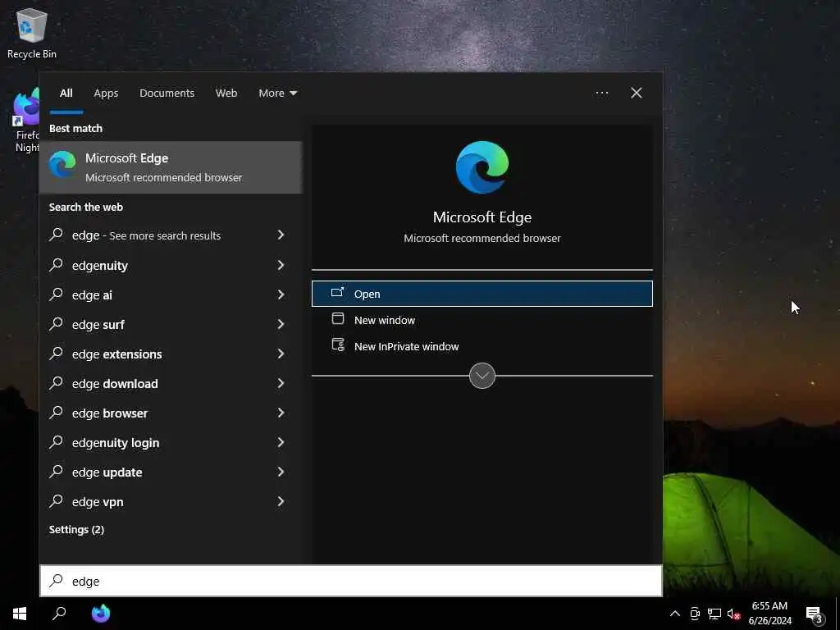The image size is (840, 630).
Task: Switch to the All tab
Action: coord(66,94)
